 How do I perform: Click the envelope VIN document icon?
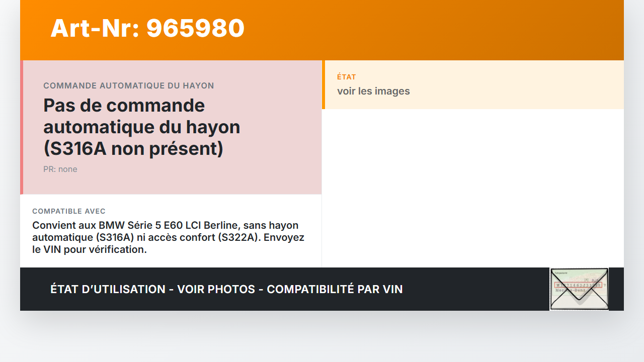(579, 289)
